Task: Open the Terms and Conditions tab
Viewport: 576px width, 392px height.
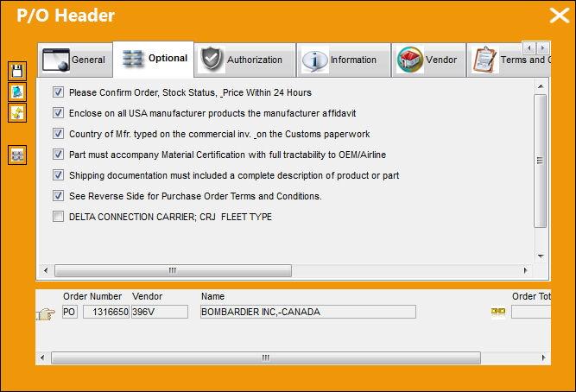Action: tap(509, 60)
